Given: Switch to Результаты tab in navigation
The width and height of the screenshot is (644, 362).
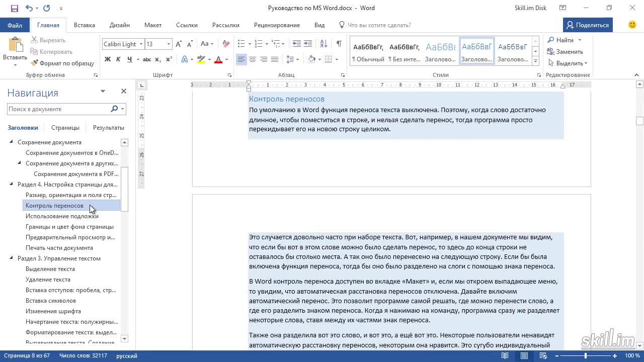Looking at the screenshot, I should tap(109, 128).
